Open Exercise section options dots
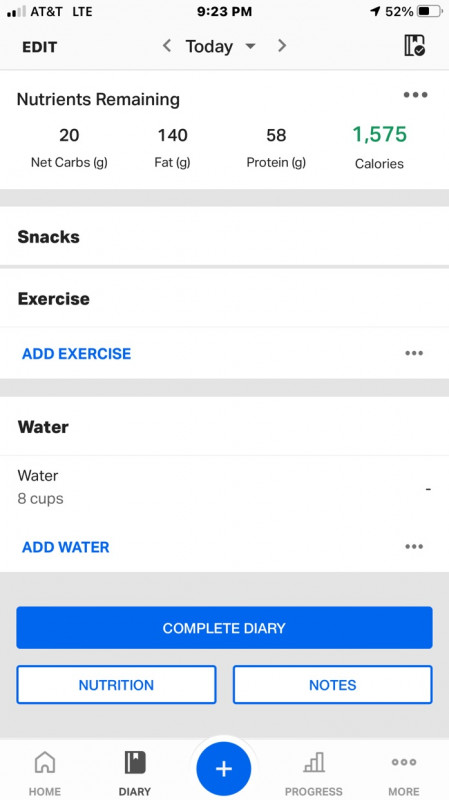449x800 pixels. [414, 353]
